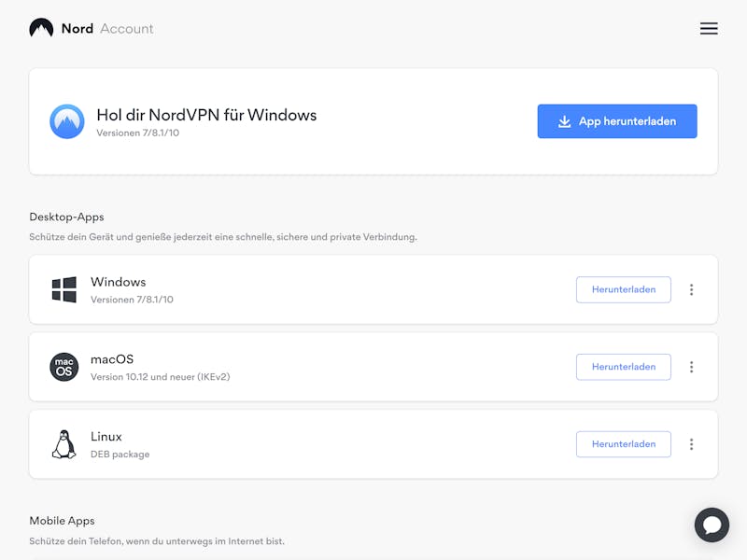Open the hamburger menu

[x=709, y=29]
